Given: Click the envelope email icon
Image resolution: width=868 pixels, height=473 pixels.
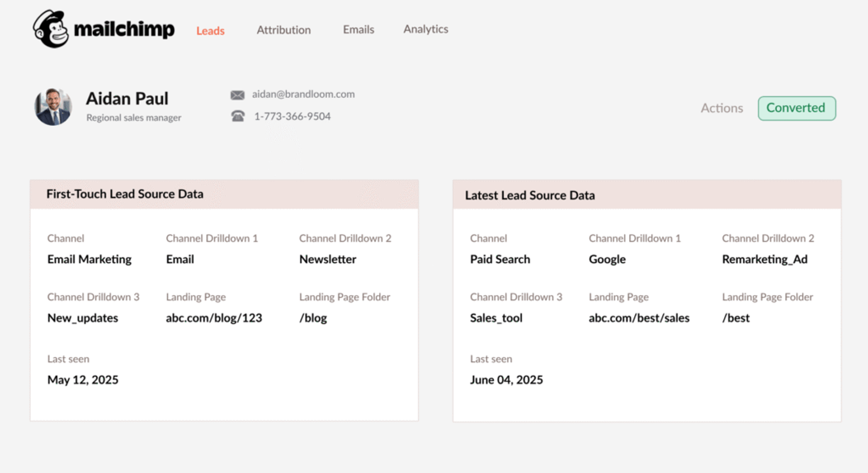Looking at the screenshot, I should point(238,95).
